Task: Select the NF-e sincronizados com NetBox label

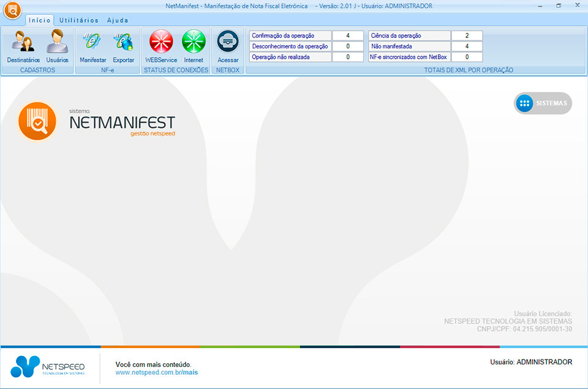Action: pos(410,57)
